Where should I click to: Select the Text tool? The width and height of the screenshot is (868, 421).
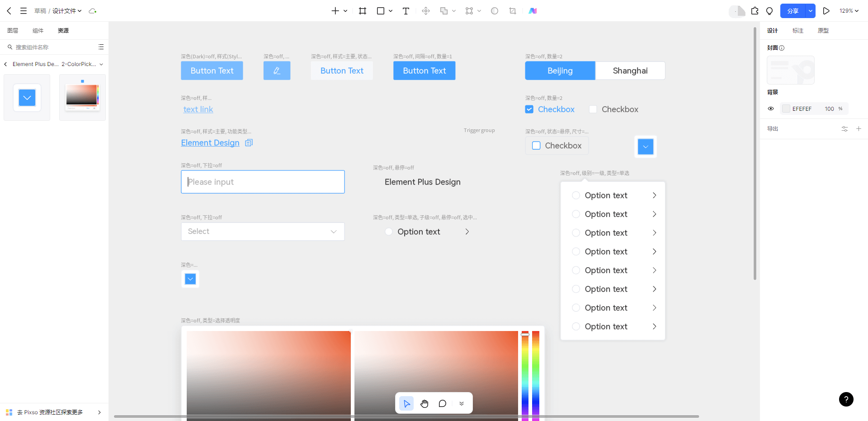[x=406, y=11]
